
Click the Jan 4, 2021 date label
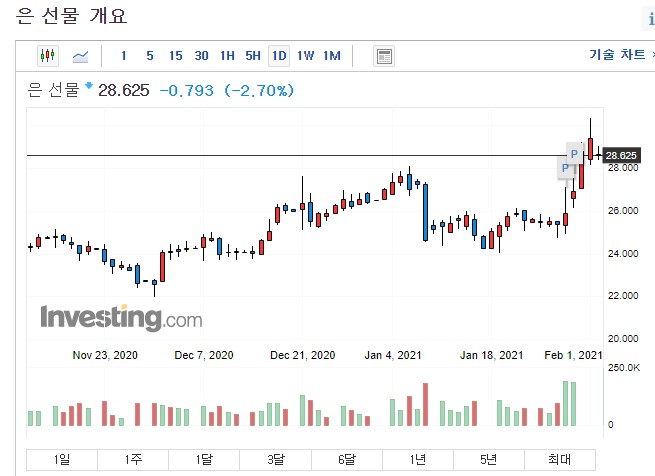(393, 355)
